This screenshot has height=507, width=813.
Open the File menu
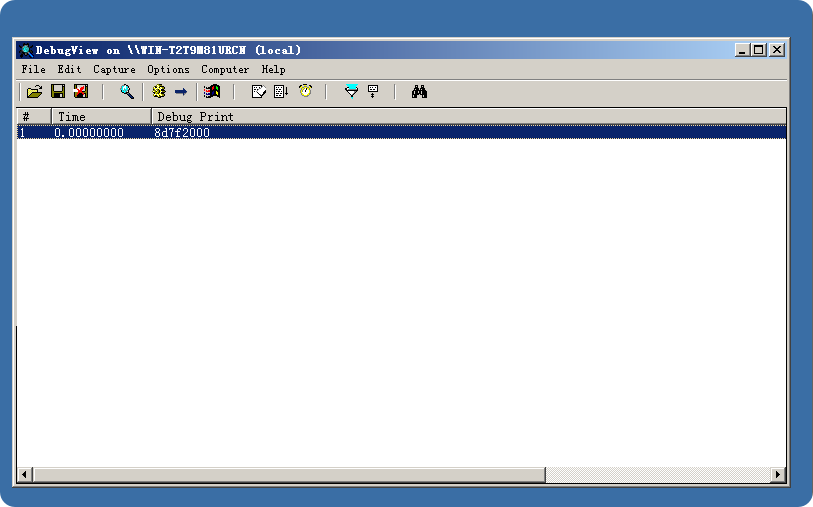[x=33, y=69]
